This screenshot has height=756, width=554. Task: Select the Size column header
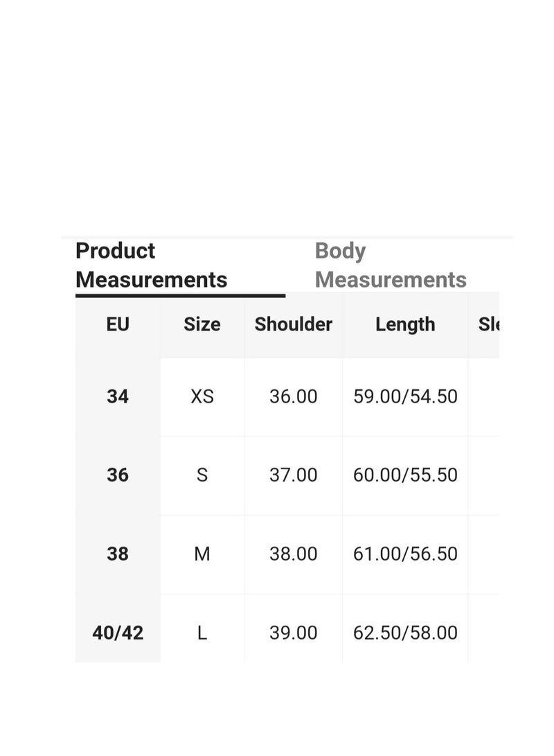click(202, 324)
